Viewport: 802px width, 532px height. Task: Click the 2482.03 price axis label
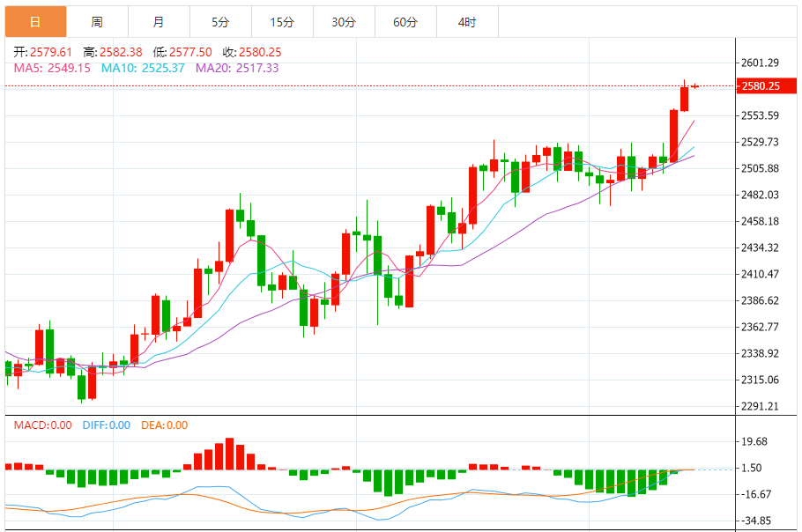coord(760,195)
